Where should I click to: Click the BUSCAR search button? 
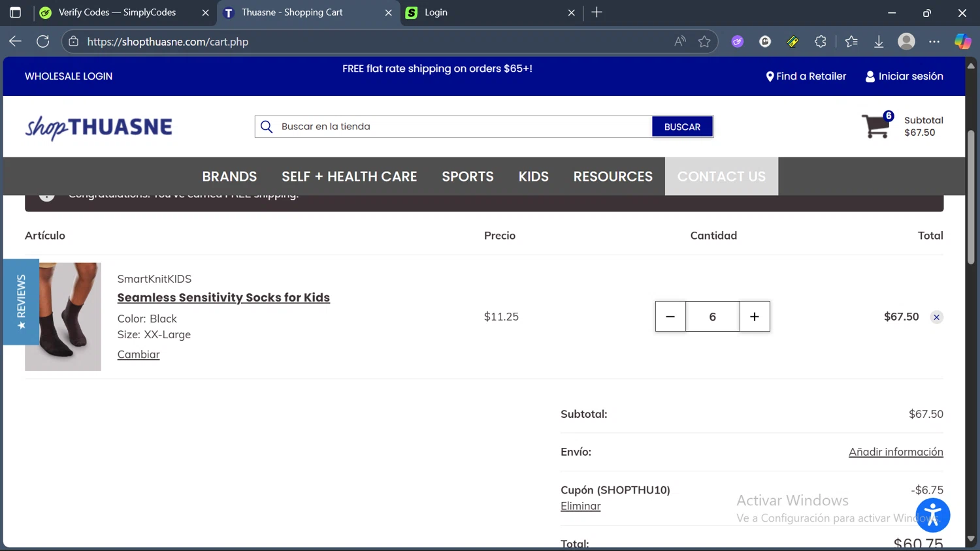[682, 127]
